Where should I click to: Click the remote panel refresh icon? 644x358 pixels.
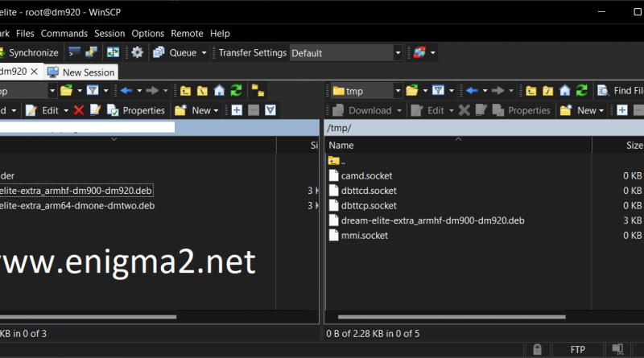click(581, 90)
